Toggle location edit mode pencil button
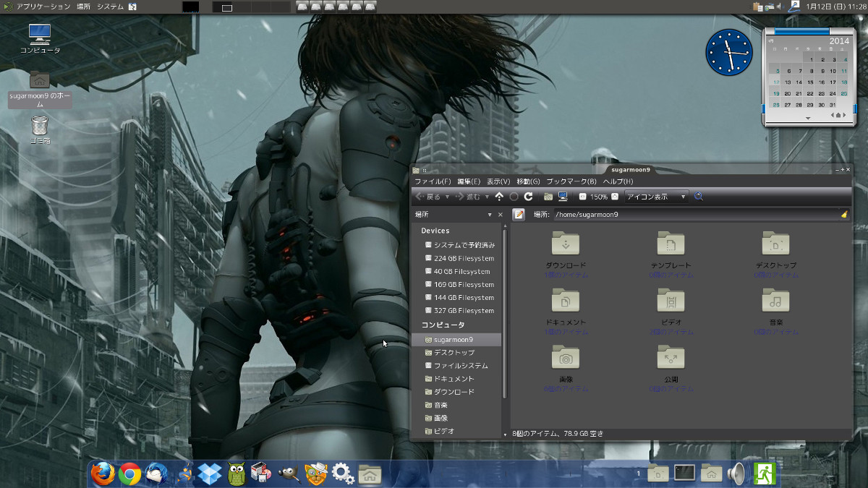 tap(519, 214)
